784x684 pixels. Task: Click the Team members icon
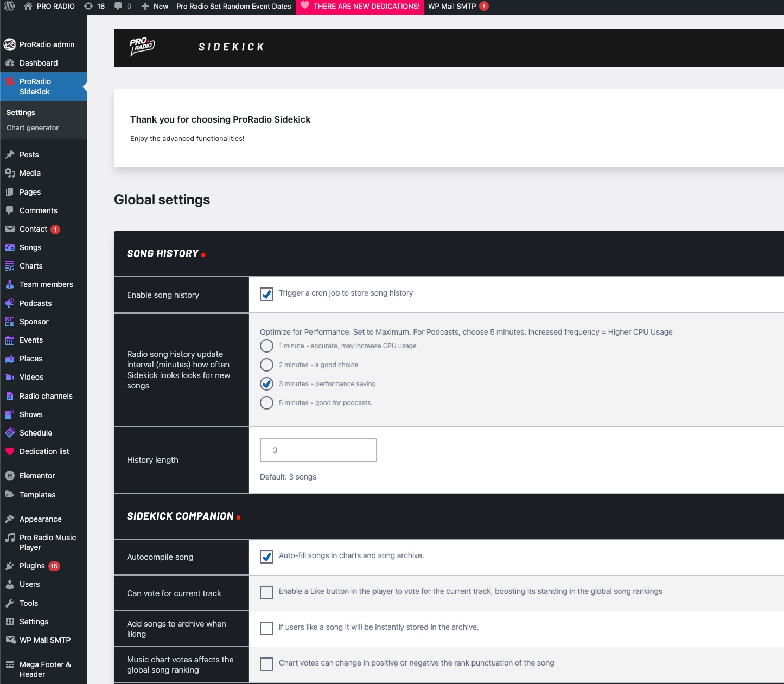(x=10, y=284)
